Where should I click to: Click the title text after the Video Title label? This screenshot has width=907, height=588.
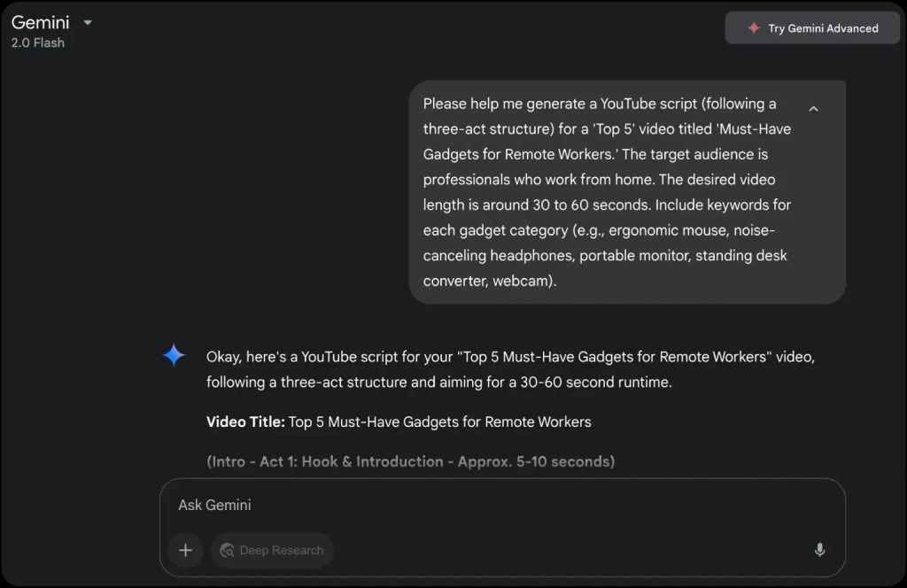pos(439,422)
